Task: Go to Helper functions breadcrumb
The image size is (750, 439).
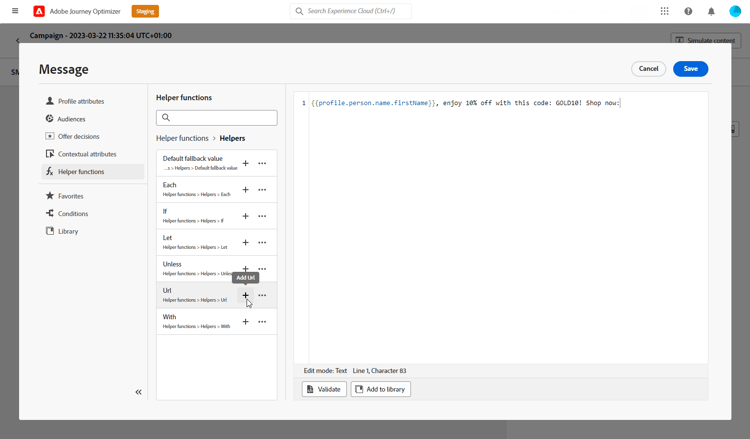Action: click(182, 138)
